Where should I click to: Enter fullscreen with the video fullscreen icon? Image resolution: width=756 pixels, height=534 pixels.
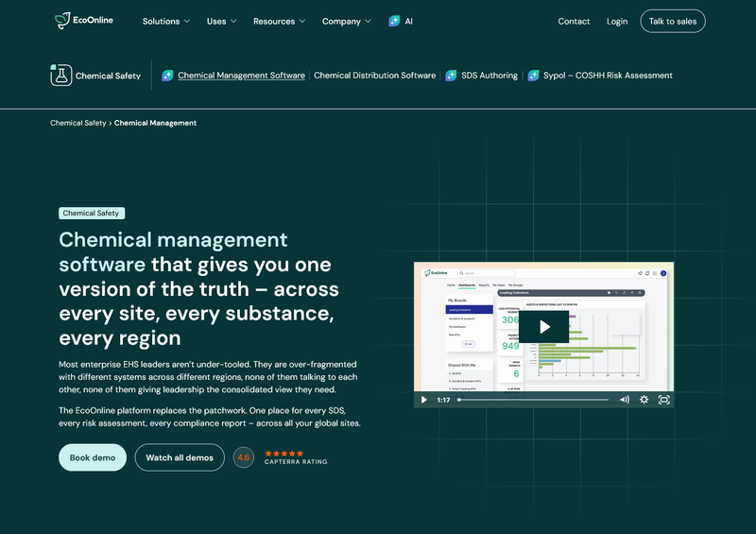click(x=664, y=400)
